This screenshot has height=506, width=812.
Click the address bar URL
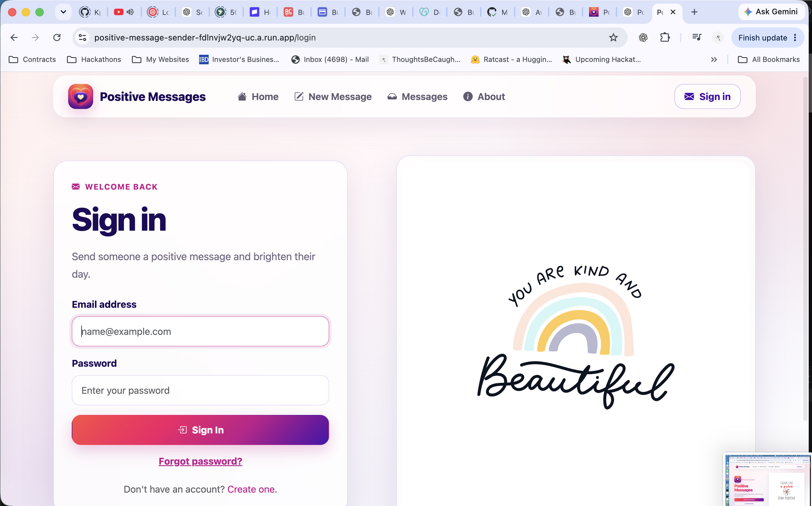click(x=205, y=38)
